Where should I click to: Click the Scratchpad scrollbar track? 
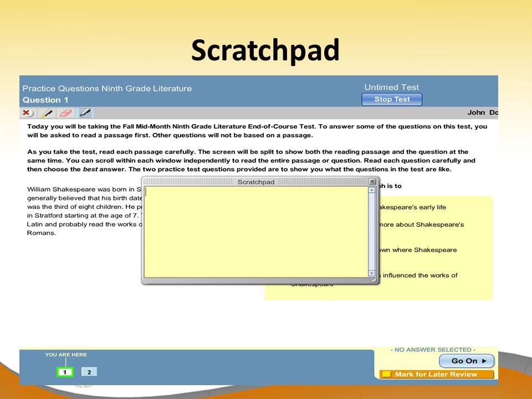372,232
